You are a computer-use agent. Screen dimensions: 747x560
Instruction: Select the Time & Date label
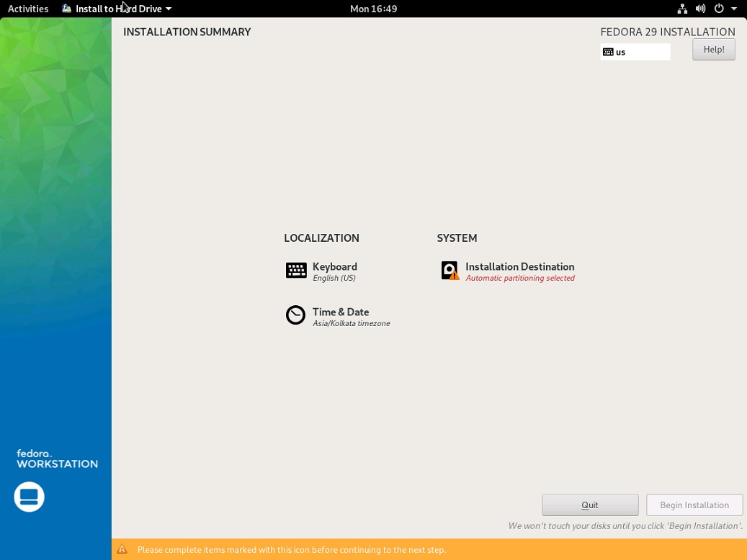coord(341,312)
